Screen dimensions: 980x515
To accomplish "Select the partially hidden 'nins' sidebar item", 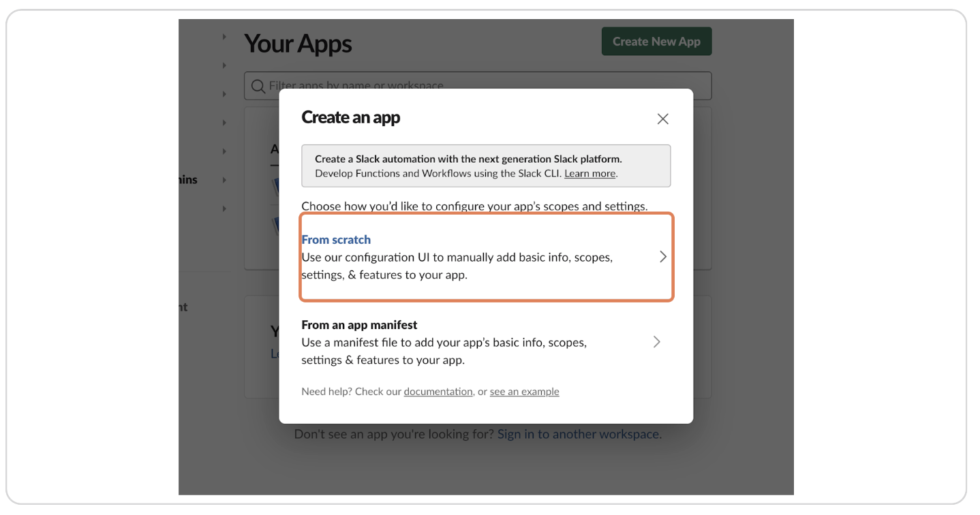I will click(188, 180).
